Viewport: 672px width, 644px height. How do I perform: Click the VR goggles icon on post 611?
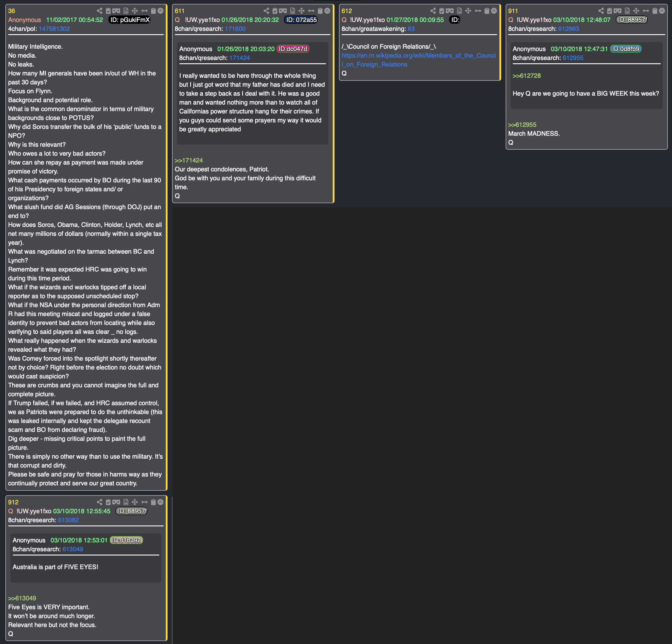283,11
